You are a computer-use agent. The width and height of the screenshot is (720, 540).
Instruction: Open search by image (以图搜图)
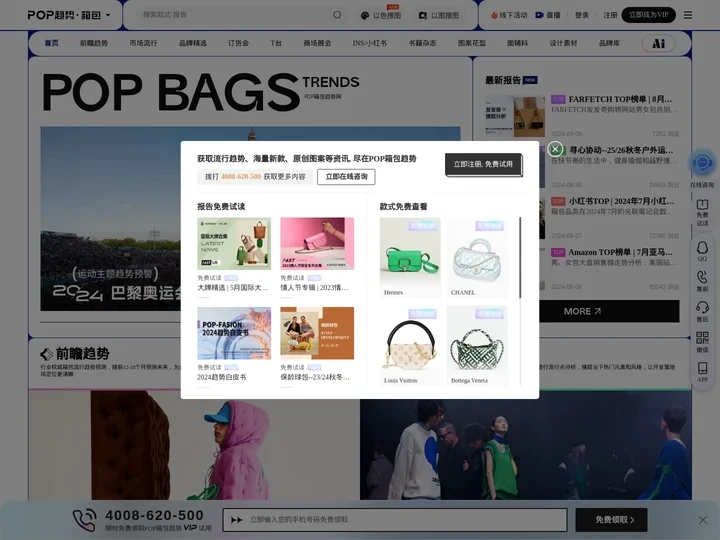[439, 15]
